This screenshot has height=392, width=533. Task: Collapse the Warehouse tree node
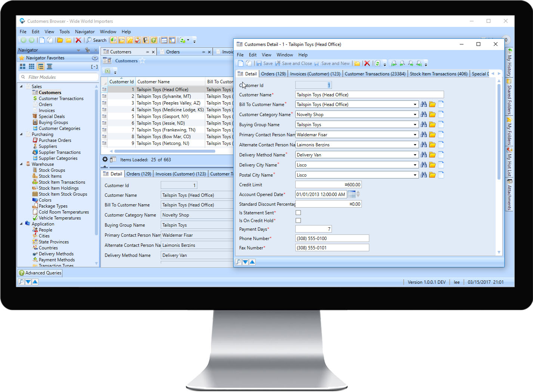pyautogui.click(x=21, y=164)
